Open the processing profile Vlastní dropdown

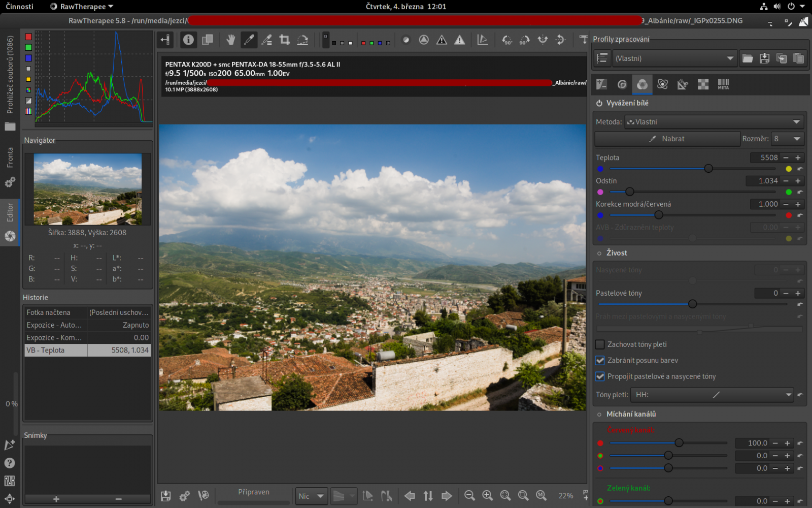[674, 58]
